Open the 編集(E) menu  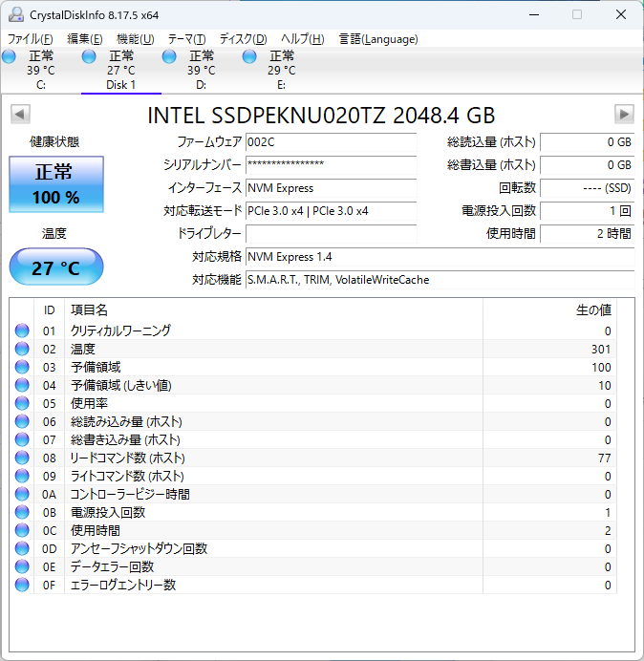click(84, 39)
